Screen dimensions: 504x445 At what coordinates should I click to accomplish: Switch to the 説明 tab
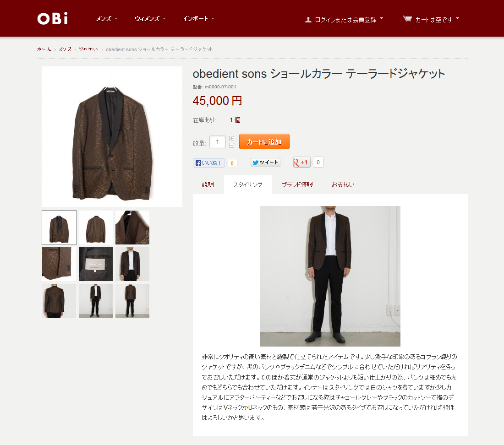point(208,185)
